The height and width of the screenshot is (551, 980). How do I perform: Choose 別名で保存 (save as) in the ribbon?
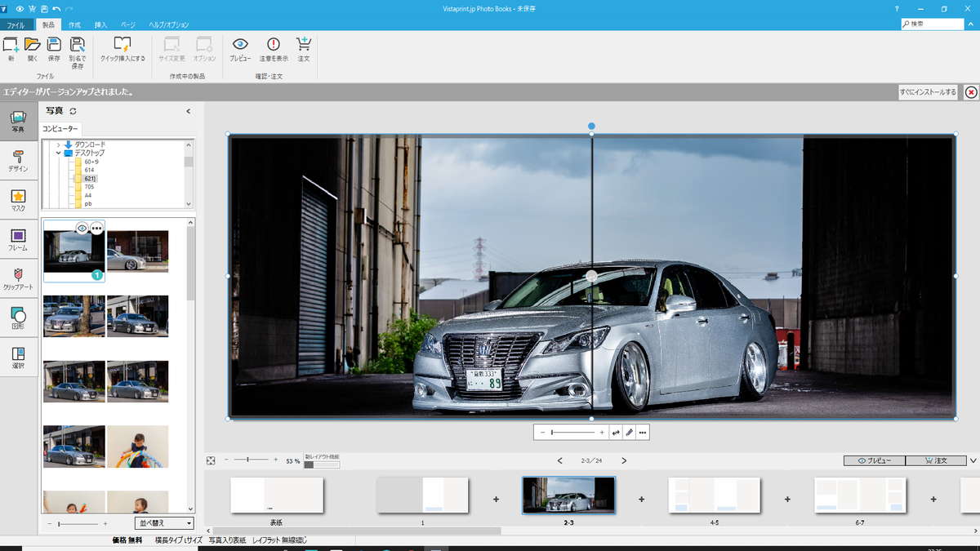77,51
